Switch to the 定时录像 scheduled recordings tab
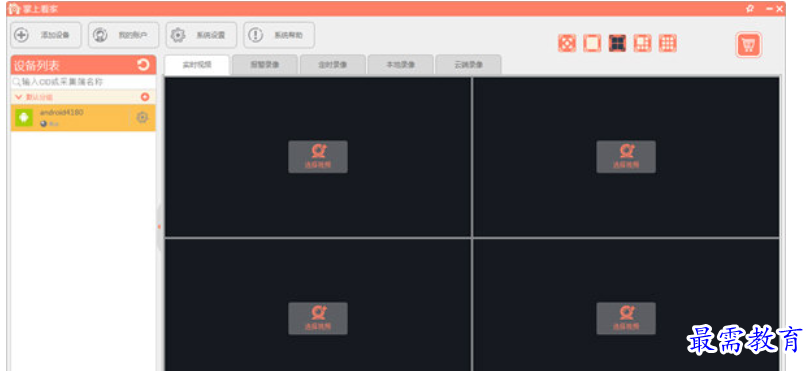 [x=332, y=65]
